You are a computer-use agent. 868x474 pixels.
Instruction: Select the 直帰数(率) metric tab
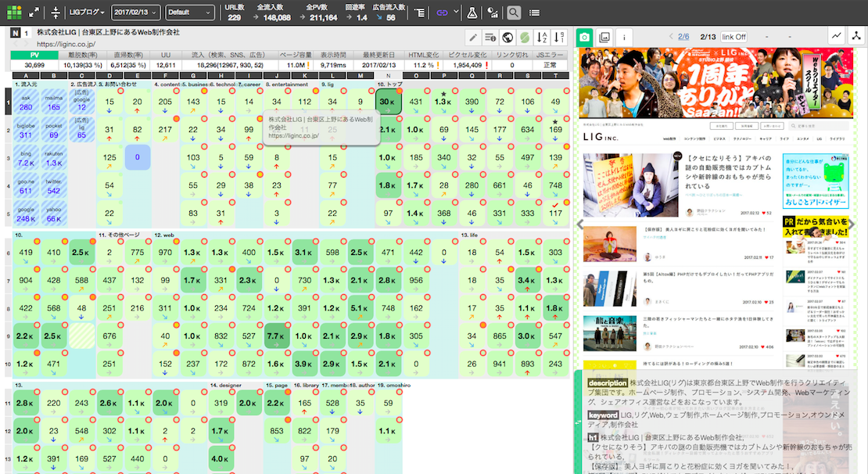tap(128, 55)
